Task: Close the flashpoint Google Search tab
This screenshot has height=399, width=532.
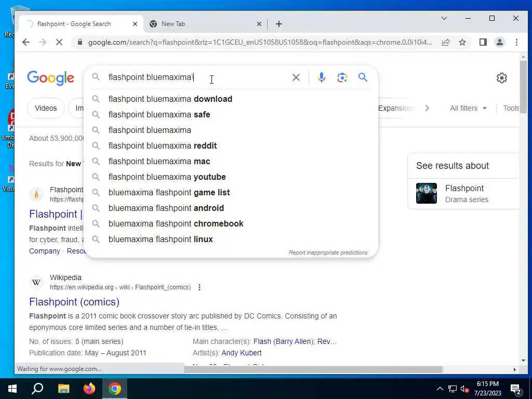Action: click(135, 24)
